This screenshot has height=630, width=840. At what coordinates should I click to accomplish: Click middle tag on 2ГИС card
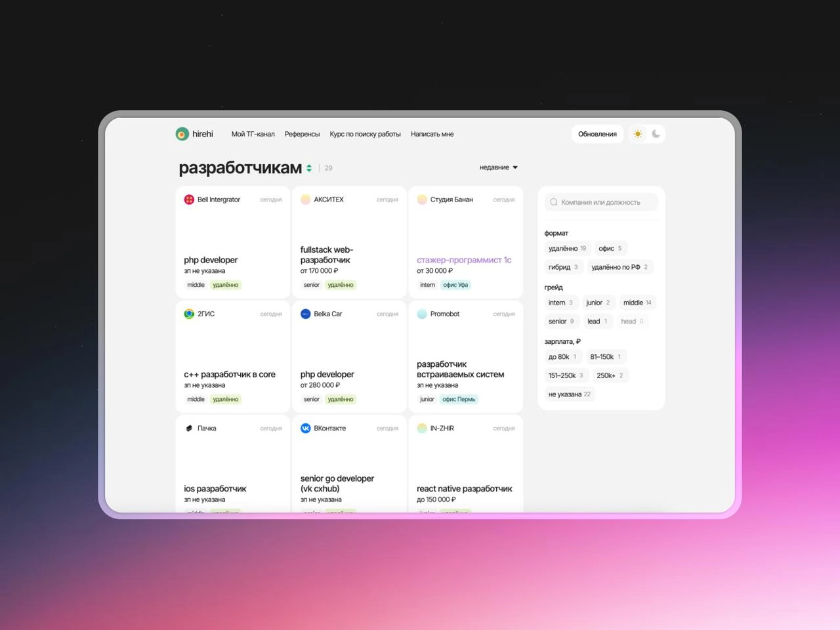pyautogui.click(x=196, y=399)
